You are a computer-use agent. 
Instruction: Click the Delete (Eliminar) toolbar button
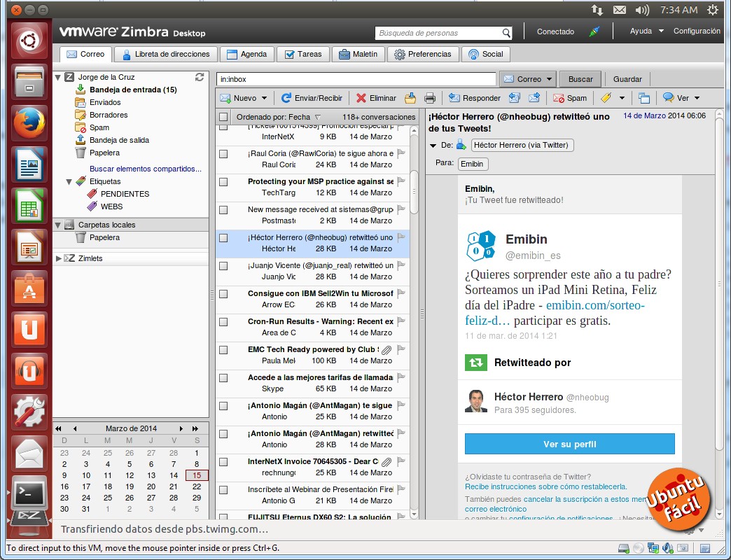tap(376, 98)
